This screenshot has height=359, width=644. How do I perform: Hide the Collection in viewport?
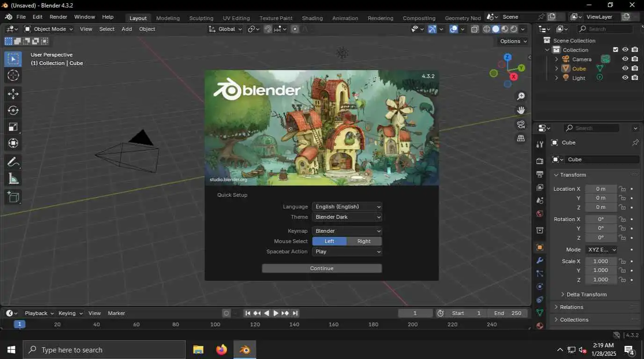point(625,50)
